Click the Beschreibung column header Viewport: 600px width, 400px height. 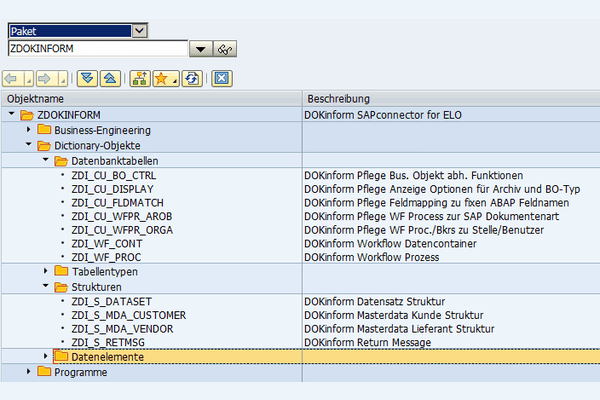(x=339, y=99)
